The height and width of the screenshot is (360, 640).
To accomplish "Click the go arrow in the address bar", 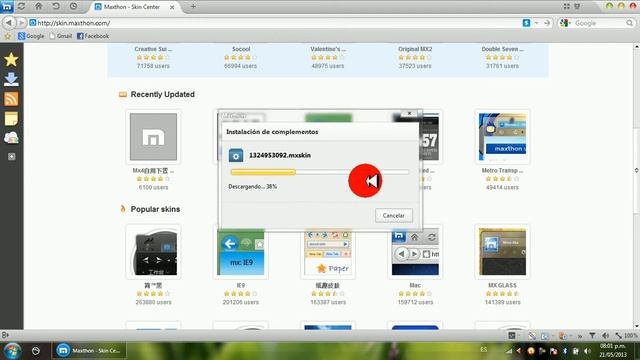I will point(547,23).
